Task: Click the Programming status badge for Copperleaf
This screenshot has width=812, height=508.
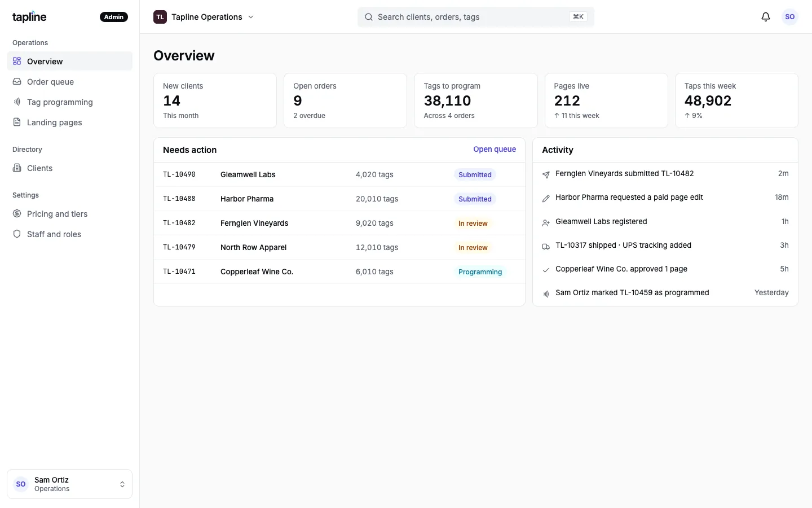Action: coord(480,271)
